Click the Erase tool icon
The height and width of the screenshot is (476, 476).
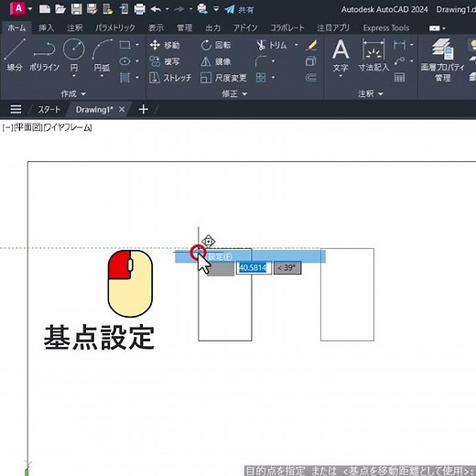point(311,45)
